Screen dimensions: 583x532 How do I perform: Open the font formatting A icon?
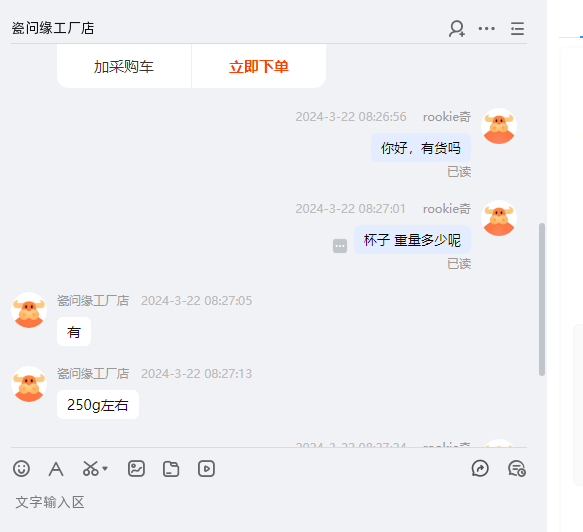pyautogui.click(x=56, y=469)
